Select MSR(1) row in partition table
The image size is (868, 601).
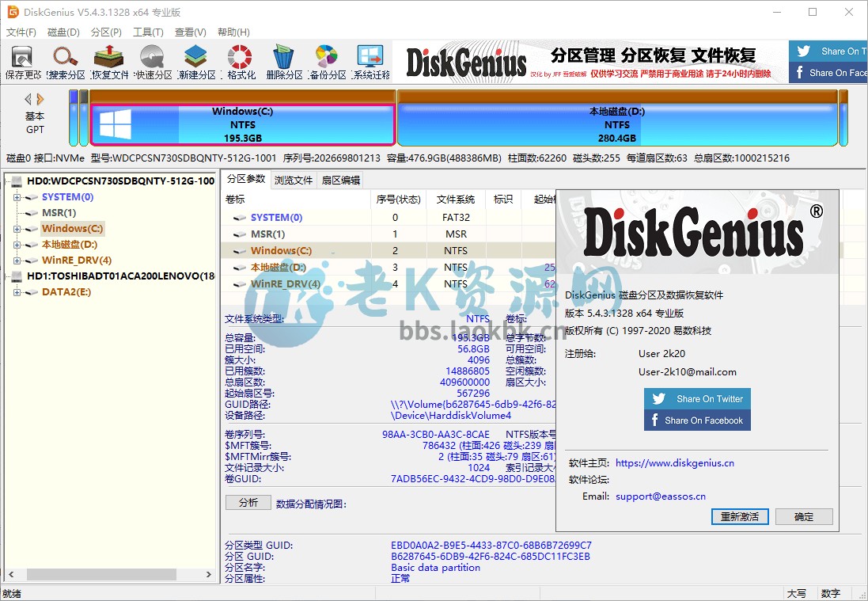[x=388, y=234]
